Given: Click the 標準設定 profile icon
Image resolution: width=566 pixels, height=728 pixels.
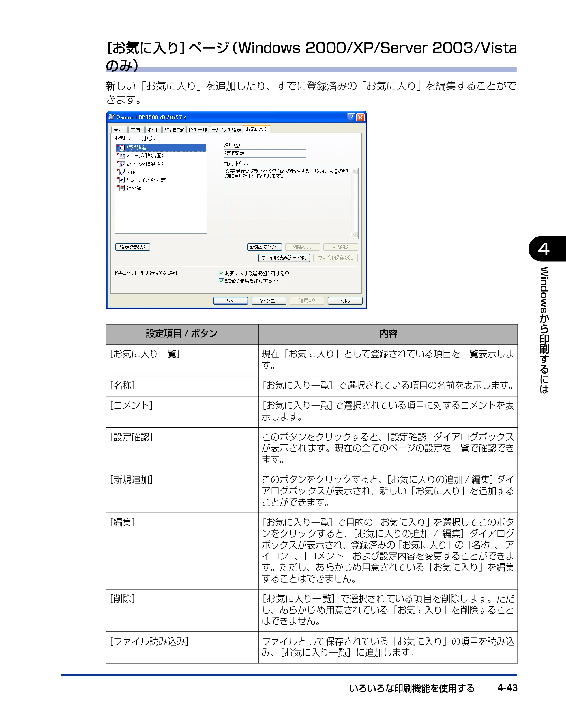Looking at the screenshot, I should click(x=122, y=148).
